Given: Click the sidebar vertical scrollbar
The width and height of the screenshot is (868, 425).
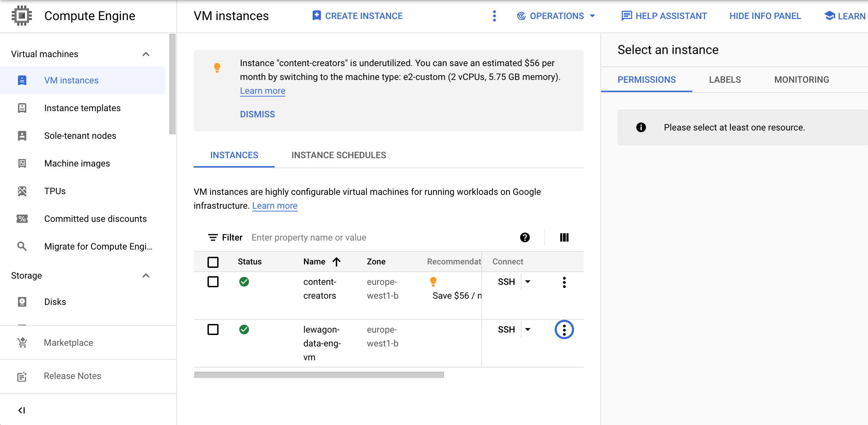Looking at the screenshot, I should 173,84.
